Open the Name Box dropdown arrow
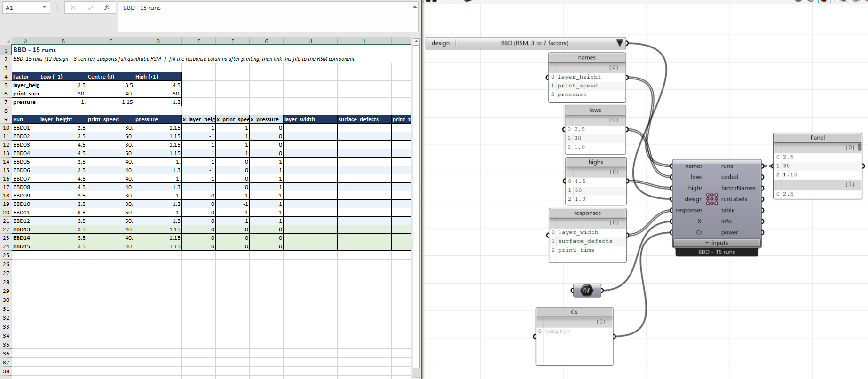 (x=44, y=8)
